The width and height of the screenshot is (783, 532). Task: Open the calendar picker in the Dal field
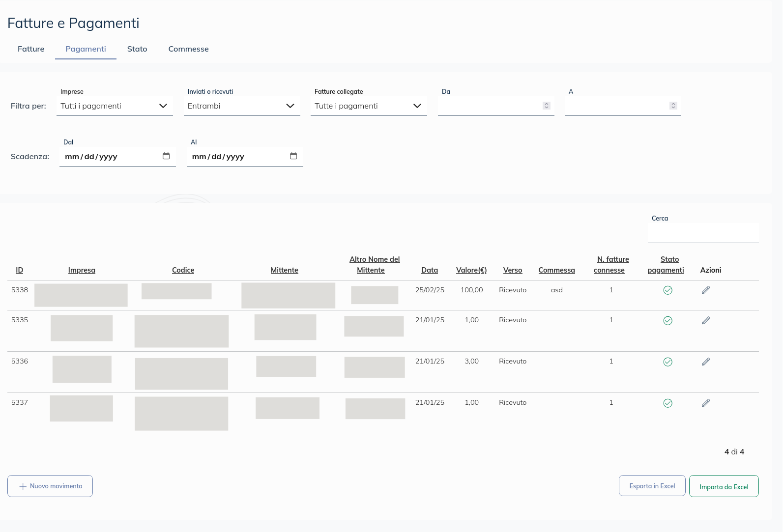coord(166,156)
